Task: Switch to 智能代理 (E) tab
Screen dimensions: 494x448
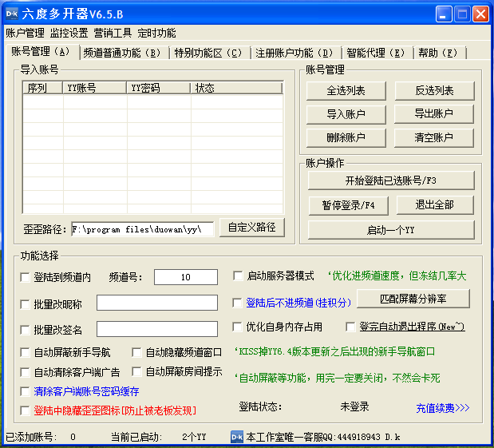Action: click(x=376, y=54)
